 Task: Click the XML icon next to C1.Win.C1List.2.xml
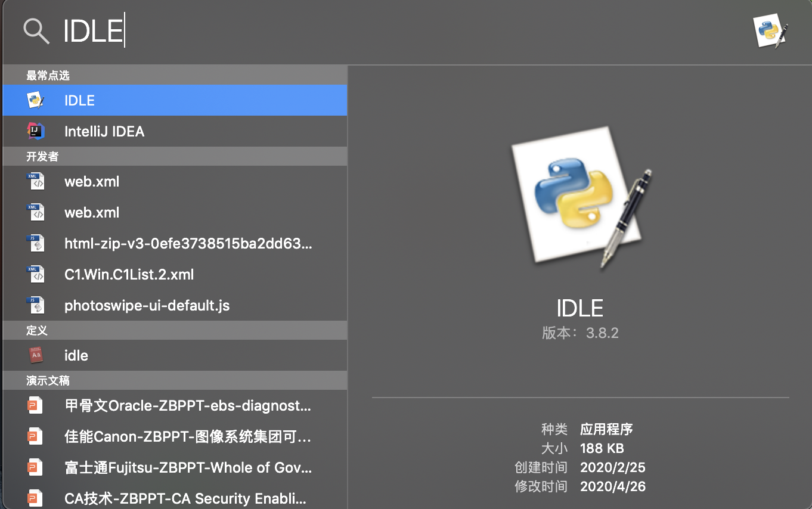pyautogui.click(x=36, y=274)
